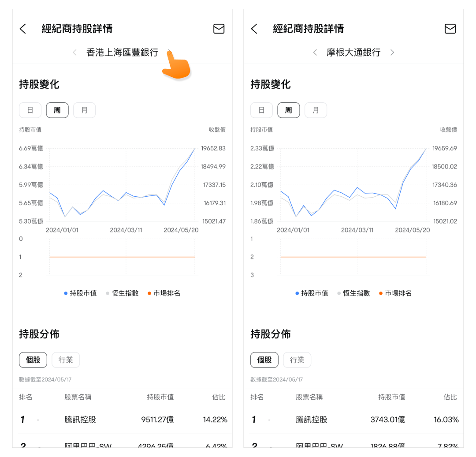Viewport: 476px width, 457px height.
Task: Select 日 period in left panel
Action: coord(30,110)
